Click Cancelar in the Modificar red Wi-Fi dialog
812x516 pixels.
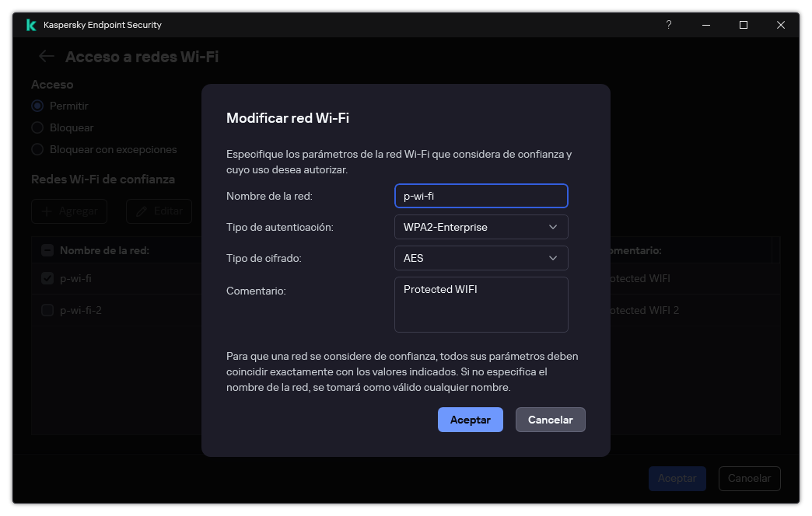point(550,420)
